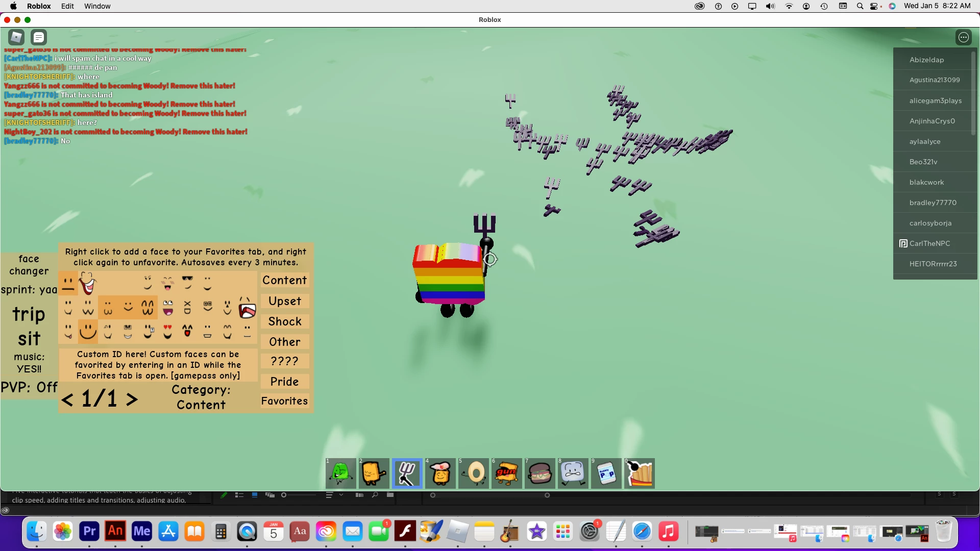
Task: Collapse the face changer panel
Action: 29,265
